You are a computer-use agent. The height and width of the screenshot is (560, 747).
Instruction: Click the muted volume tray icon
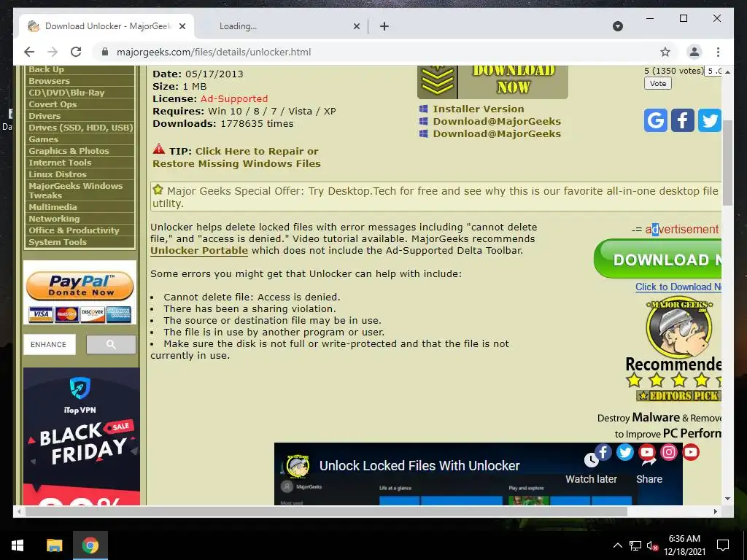pyautogui.click(x=652, y=545)
